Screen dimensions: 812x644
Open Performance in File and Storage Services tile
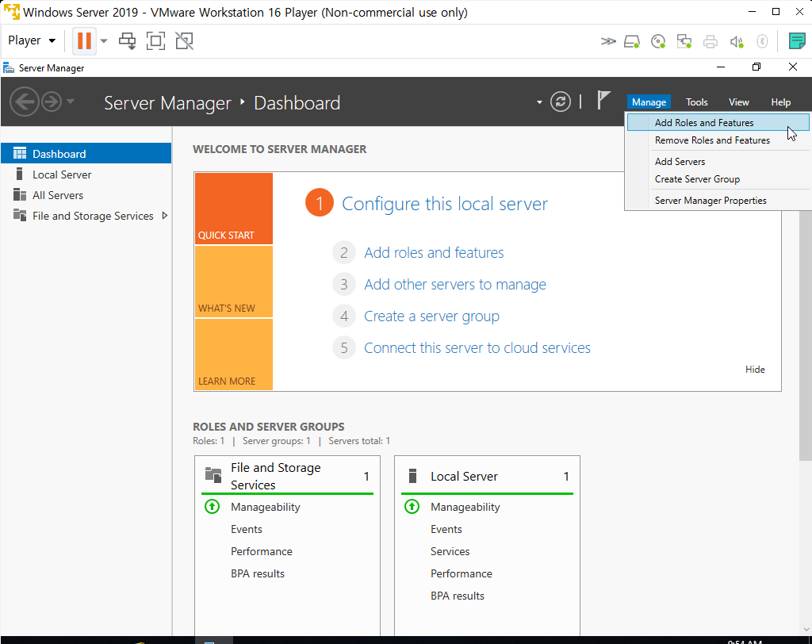point(262,551)
